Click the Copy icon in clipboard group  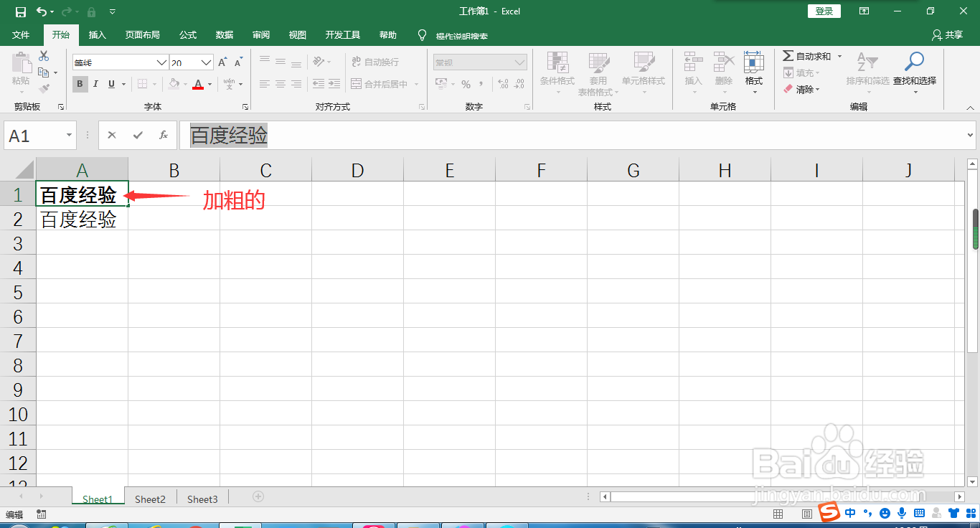pos(44,72)
